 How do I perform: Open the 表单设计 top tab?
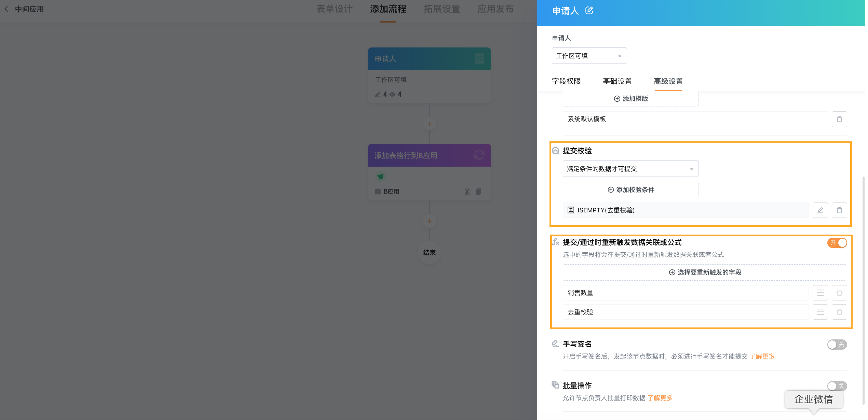coord(335,9)
